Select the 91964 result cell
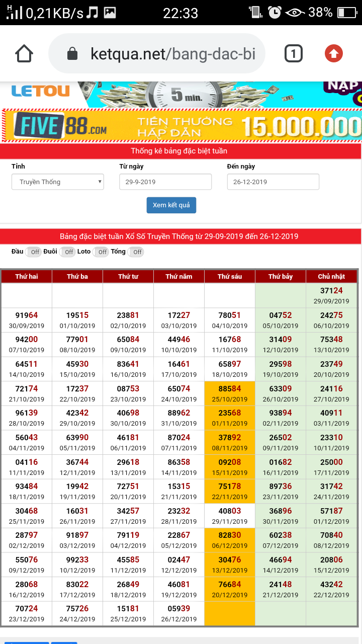Image resolution: width=362 pixels, height=644 pixels. 27,320
